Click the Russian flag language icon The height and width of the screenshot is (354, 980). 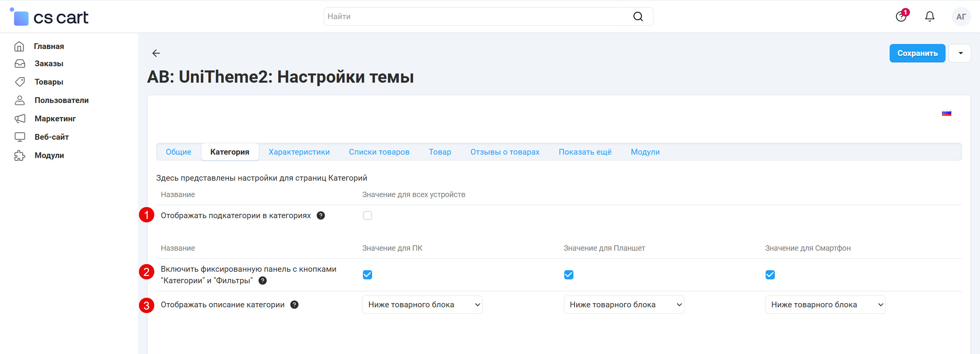pyautogui.click(x=946, y=113)
